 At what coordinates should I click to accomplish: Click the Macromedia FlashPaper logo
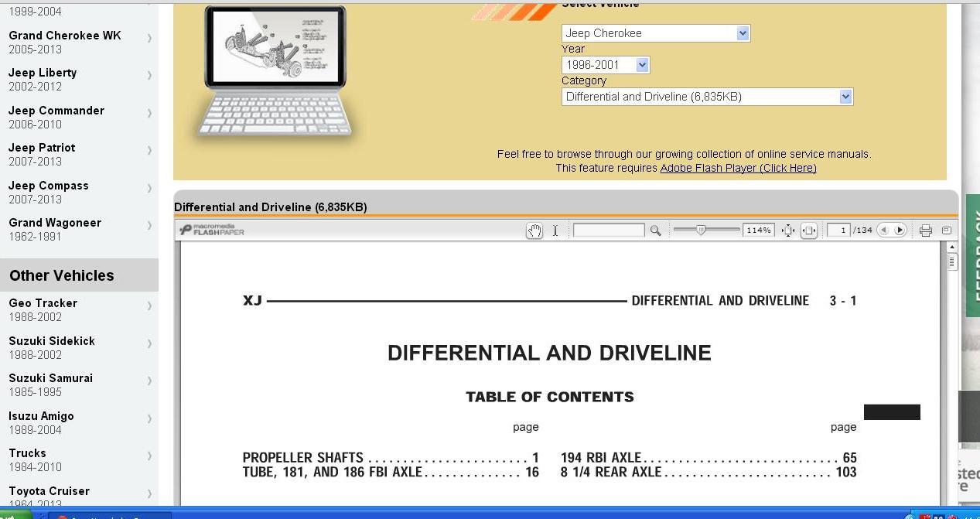point(212,230)
